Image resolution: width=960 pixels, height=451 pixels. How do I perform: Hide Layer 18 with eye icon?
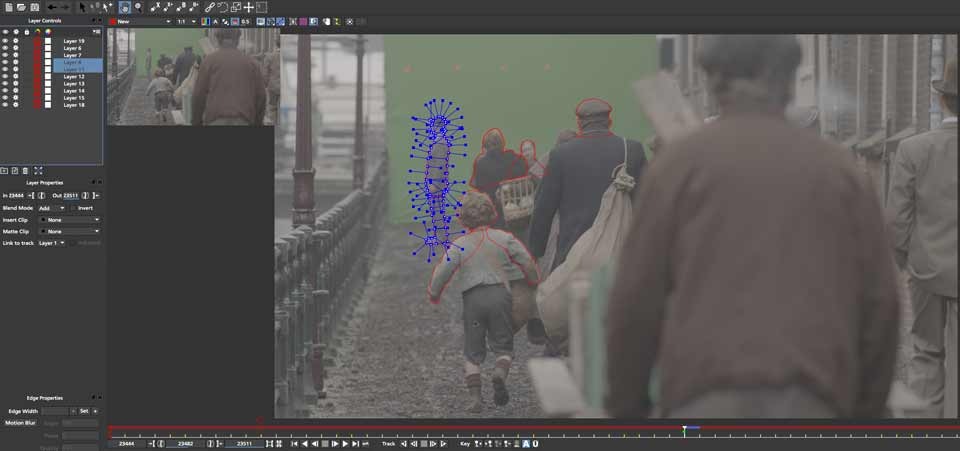point(5,105)
